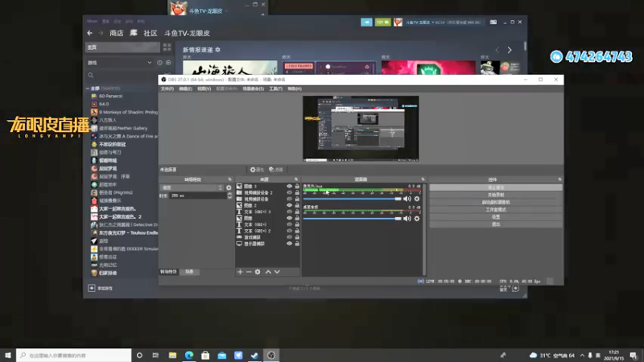
Task: Toggle visibility of 显示器捕获 source
Action: point(290,244)
